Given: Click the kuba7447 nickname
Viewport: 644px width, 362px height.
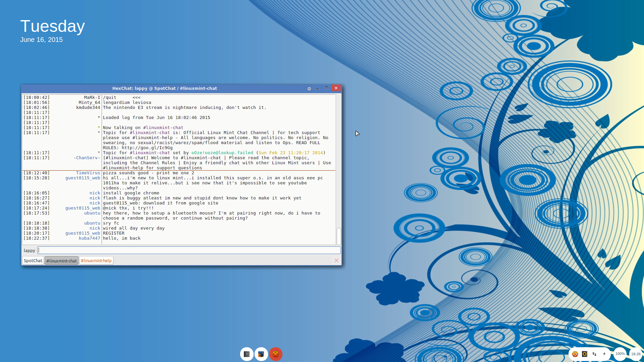Looking at the screenshot, I should pyautogui.click(x=90, y=238).
